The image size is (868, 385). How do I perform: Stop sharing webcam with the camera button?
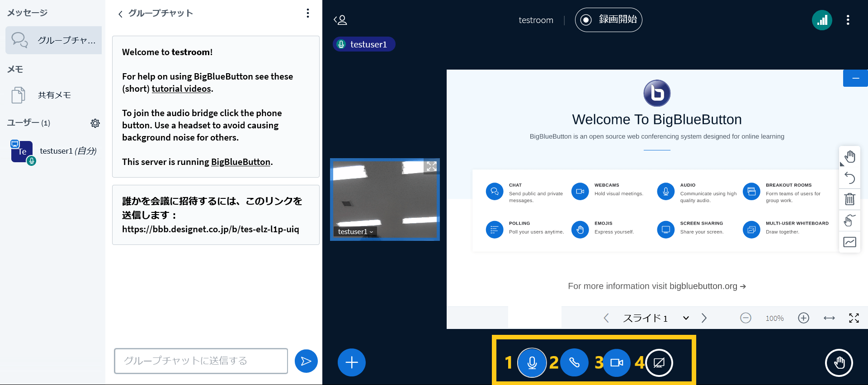[x=617, y=362]
